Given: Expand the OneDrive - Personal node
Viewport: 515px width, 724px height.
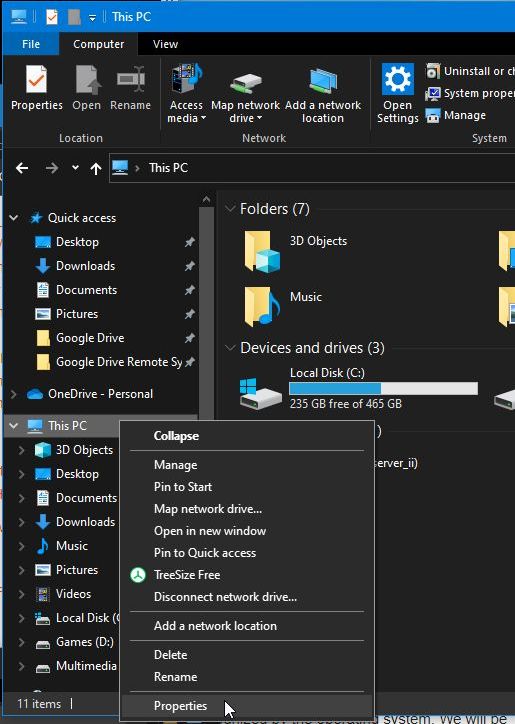Looking at the screenshot, I should coord(14,394).
